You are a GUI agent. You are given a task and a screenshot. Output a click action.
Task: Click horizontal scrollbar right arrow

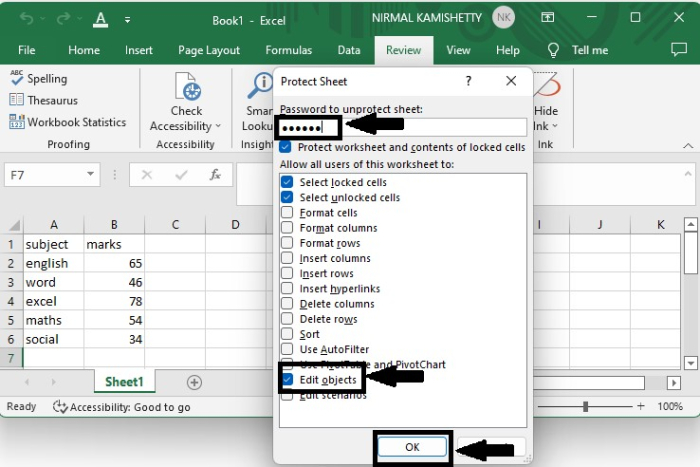(x=674, y=383)
